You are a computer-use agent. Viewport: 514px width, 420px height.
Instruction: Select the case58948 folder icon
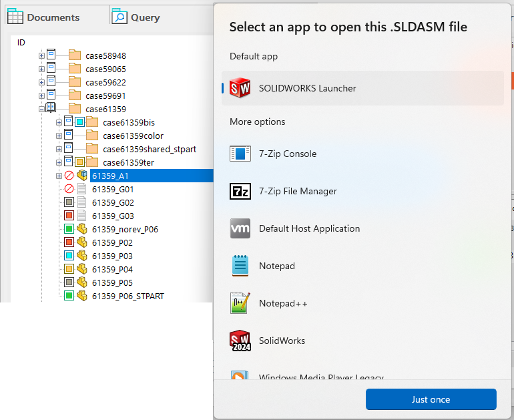[x=75, y=55]
